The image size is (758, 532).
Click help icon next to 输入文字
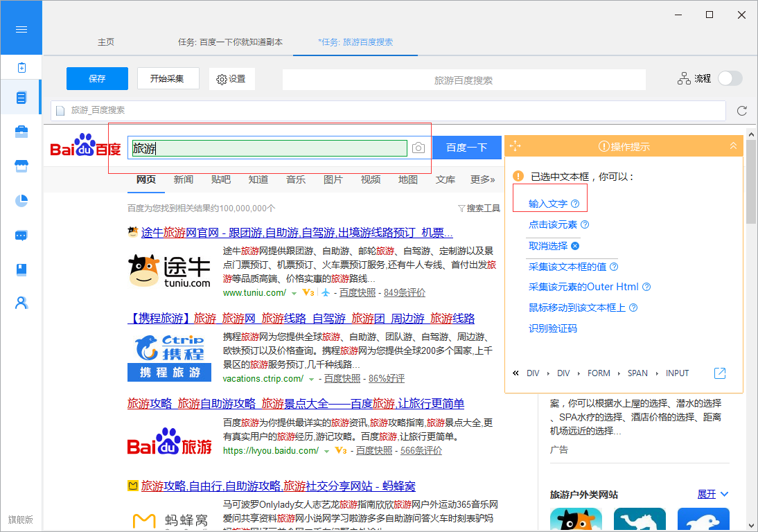575,204
